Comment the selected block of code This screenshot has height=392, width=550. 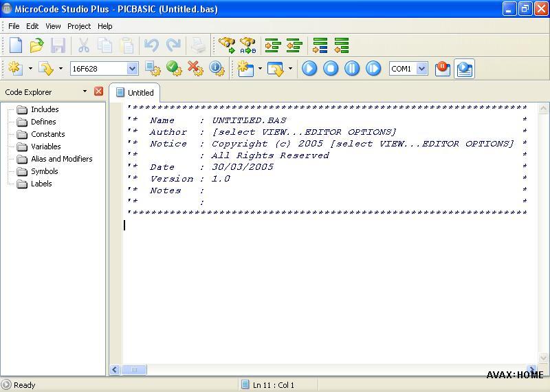(x=320, y=45)
